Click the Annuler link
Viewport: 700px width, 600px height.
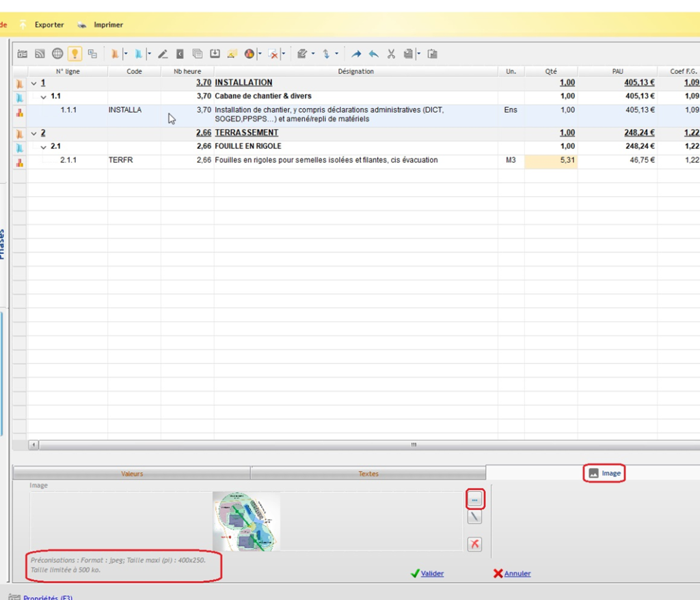(x=517, y=573)
